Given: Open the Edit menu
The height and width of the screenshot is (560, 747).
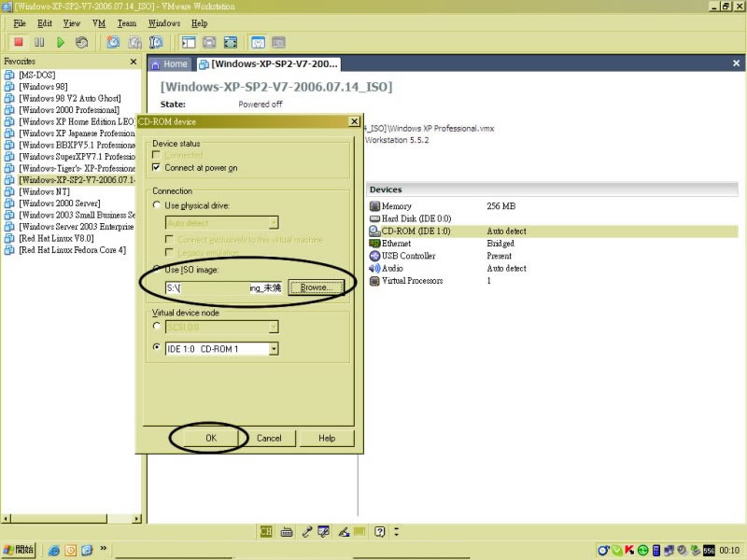Looking at the screenshot, I should 45,23.
